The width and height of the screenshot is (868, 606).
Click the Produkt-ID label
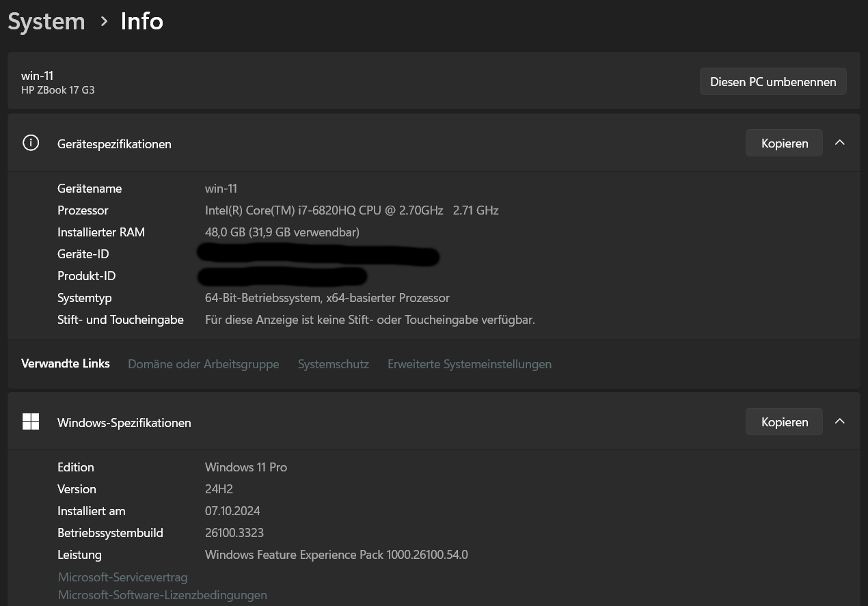pyautogui.click(x=87, y=276)
